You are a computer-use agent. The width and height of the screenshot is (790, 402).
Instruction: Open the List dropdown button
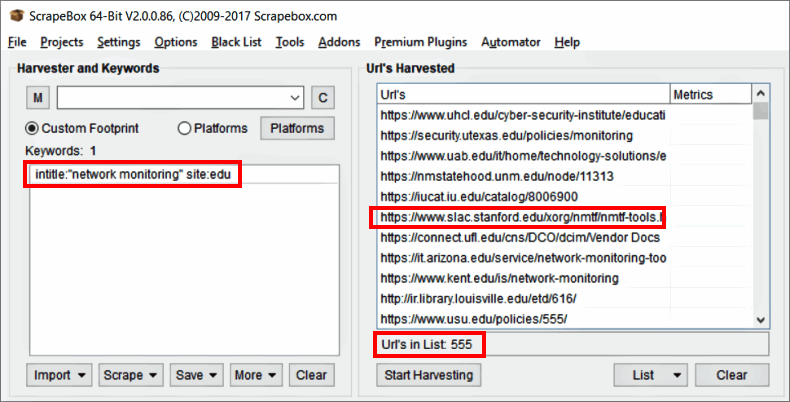651,375
